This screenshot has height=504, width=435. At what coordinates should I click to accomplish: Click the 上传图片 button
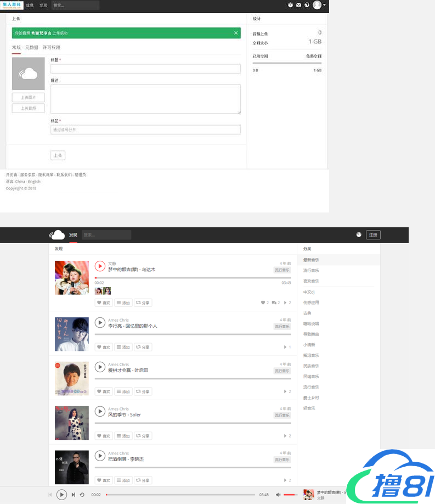tap(29, 98)
